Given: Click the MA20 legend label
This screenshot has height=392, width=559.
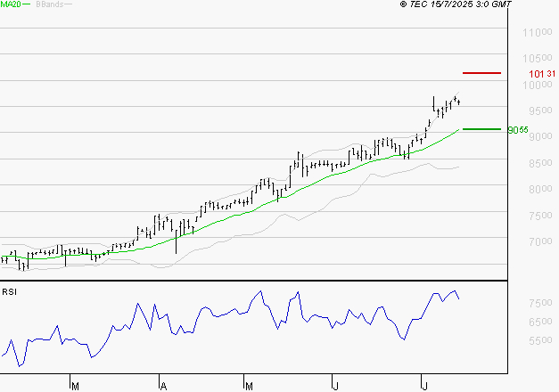Looking at the screenshot, I should (x=10, y=4).
